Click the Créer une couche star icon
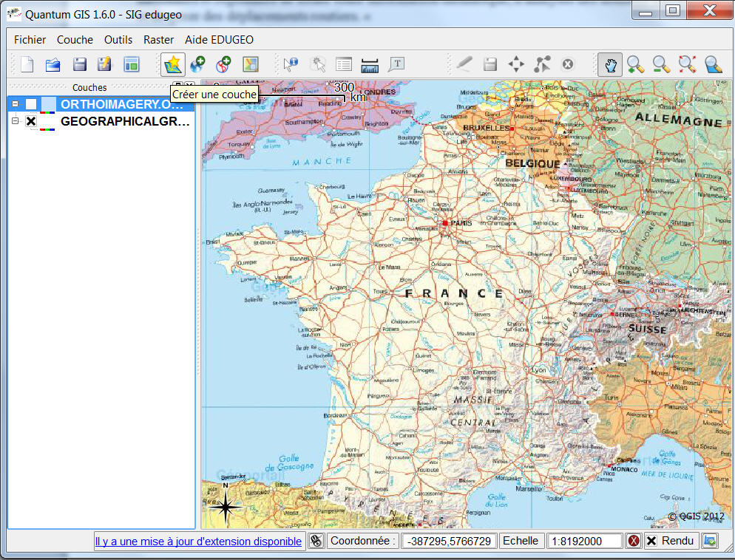Screen dimensions: 735x560 point(173,64)
